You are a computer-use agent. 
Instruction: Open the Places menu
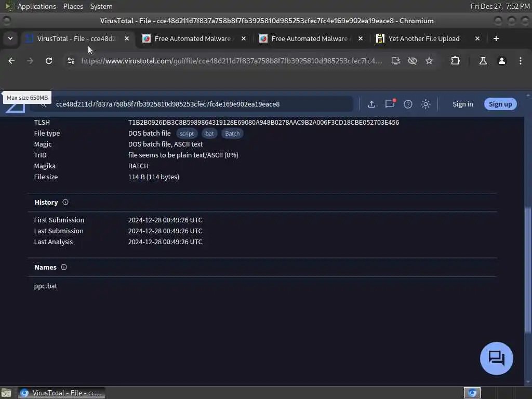coord(73,6)
